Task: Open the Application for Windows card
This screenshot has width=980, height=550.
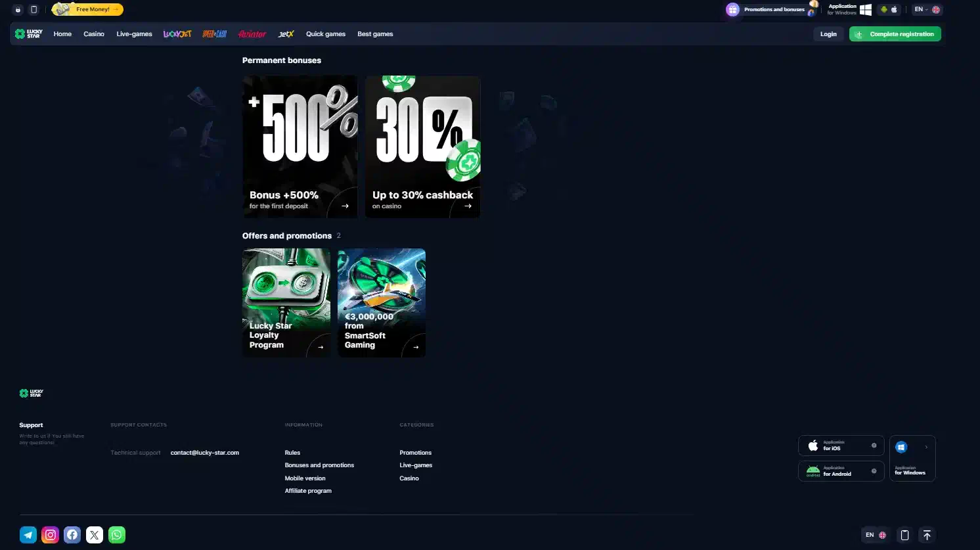Action: (912, 458)
